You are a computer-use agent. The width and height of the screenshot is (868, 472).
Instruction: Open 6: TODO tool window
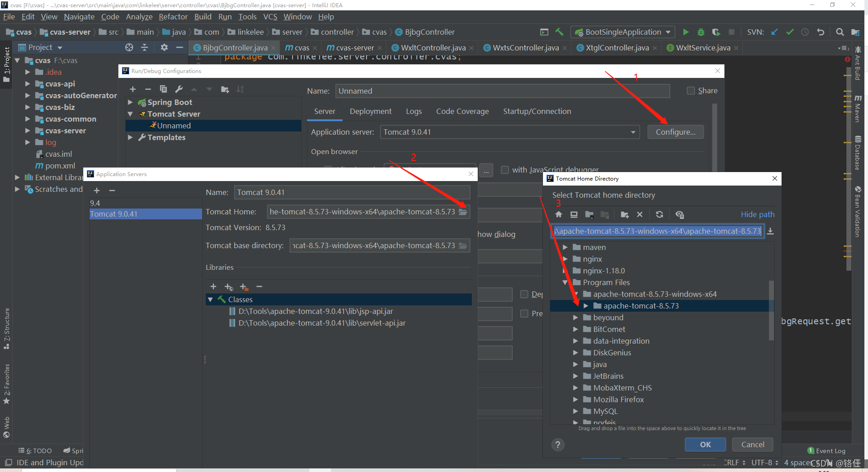pos(35,451)
